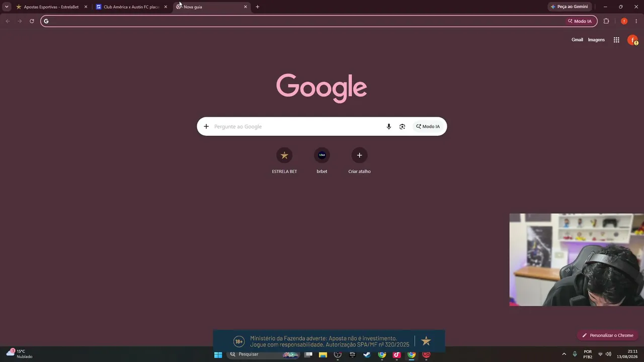Viewport: 644px width, 362px height.
Task: Open the Windows Start menu
Action: (218, 354)
